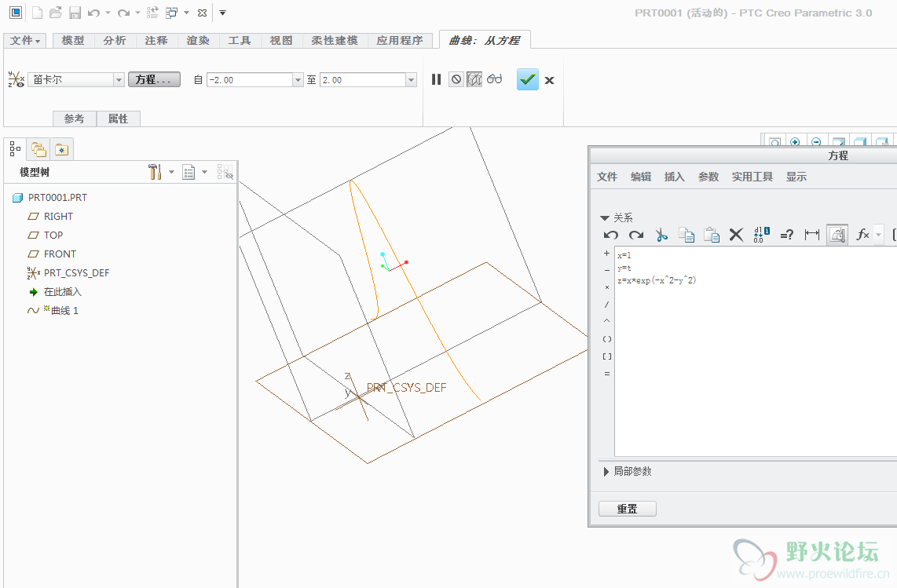897x588 pixels.
Task: Switch to the 分析 ribbon tab
Action: click(115, 41)
